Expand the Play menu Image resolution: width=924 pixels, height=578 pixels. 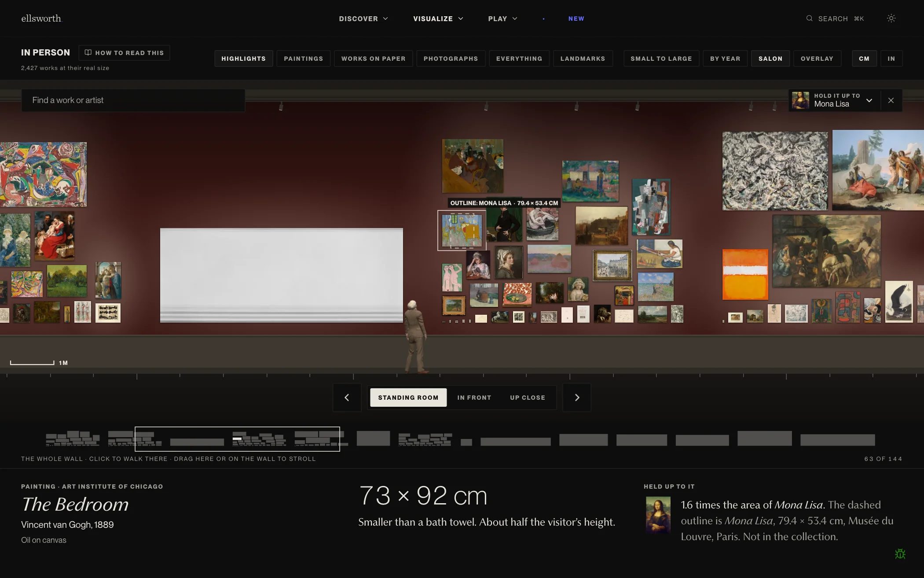coord(502,18)
